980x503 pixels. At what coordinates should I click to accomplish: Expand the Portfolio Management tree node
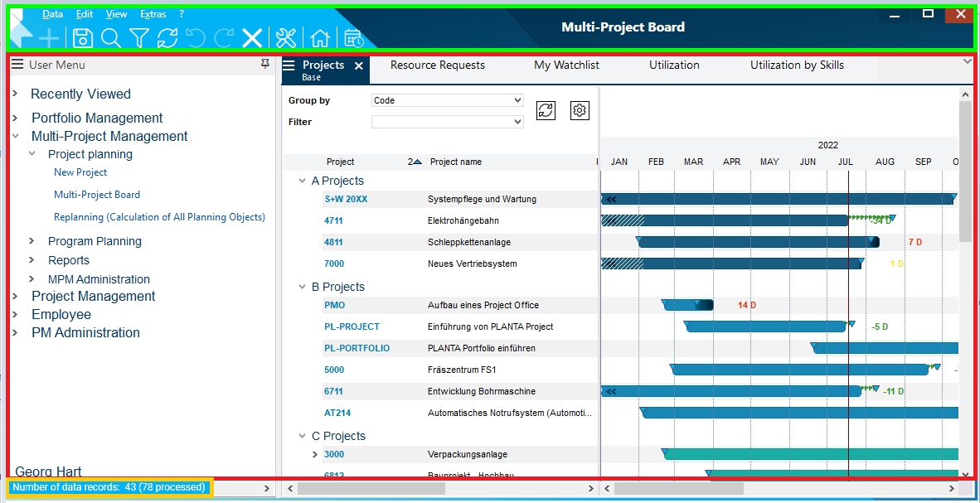point(15,118)
